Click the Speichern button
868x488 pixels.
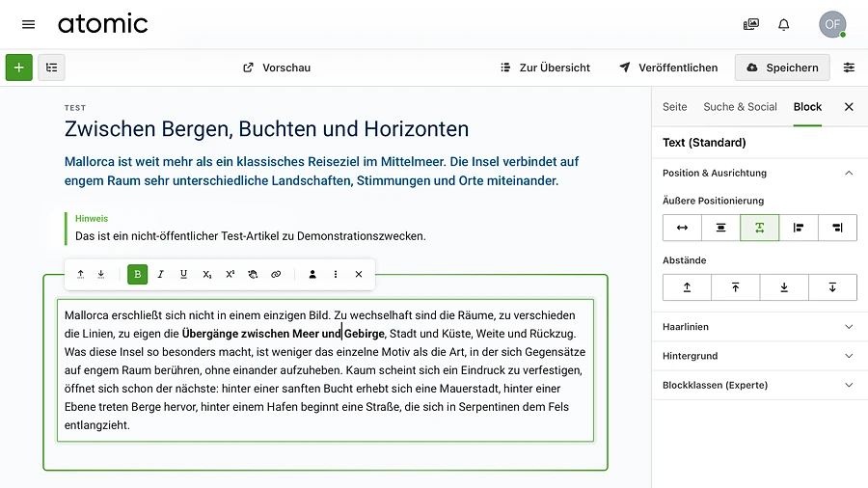781,68
